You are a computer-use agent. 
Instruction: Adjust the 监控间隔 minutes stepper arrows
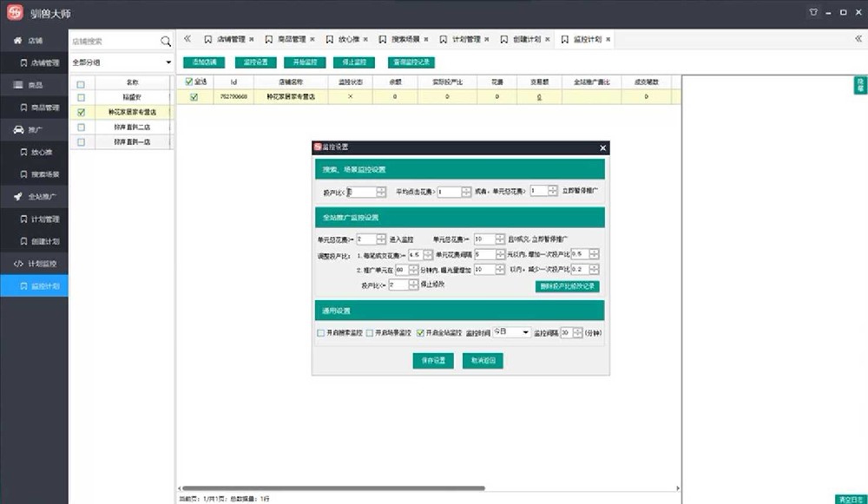click(x=578, y=332)
